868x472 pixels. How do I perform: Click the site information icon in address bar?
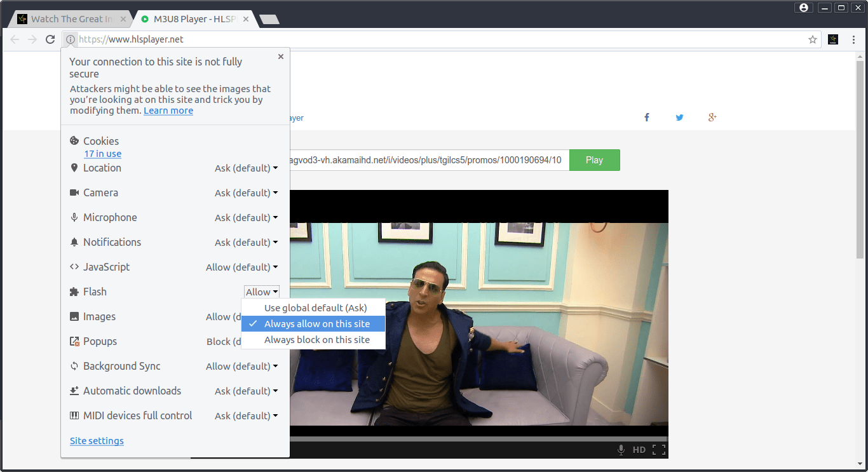pyautogui.click(x=70, y=39)
